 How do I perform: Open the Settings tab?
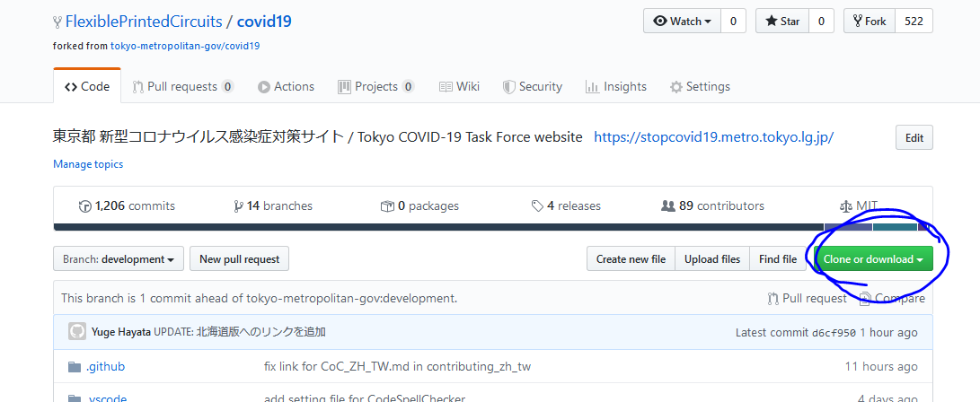tap(700, 87)
